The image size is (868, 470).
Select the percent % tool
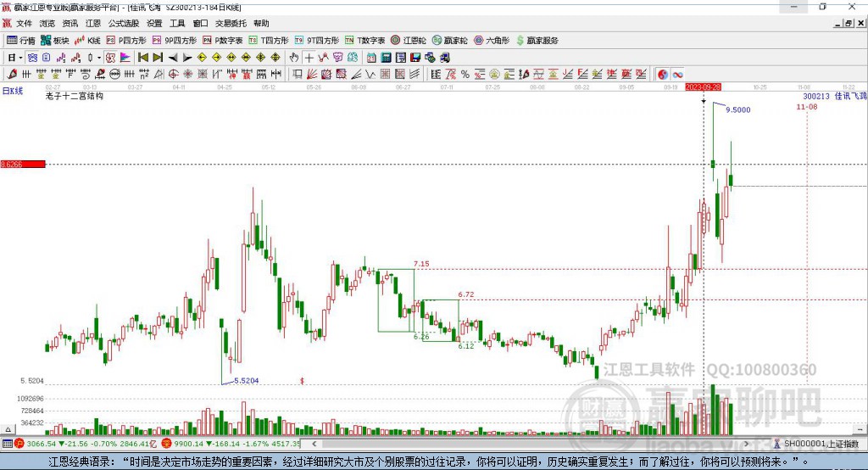(465, 75)
